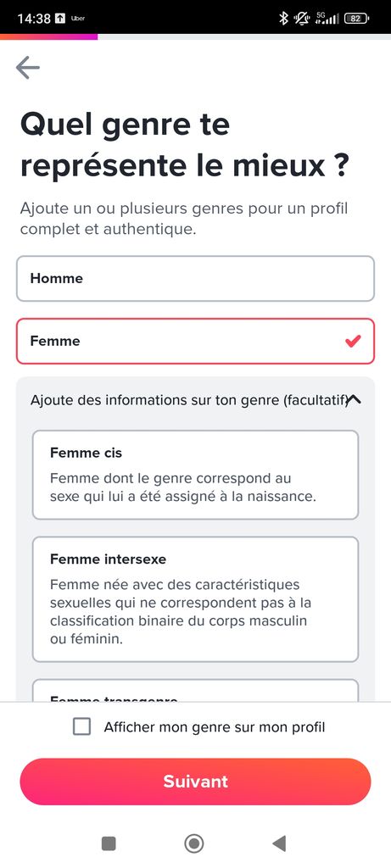Tap Ajoute des informations sur ton genre
This screenshot has width=391, height=868.
(x=189, y=400)
